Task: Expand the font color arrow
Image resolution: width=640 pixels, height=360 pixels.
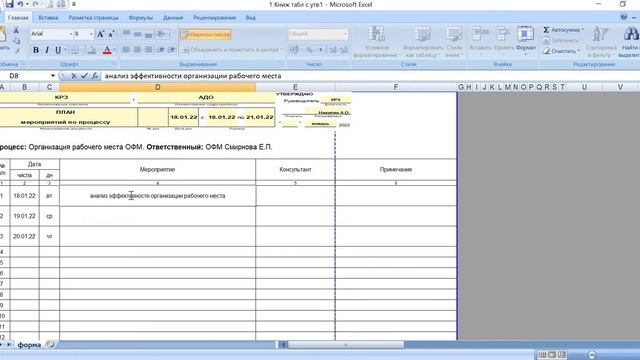Action: pos(114,50)
